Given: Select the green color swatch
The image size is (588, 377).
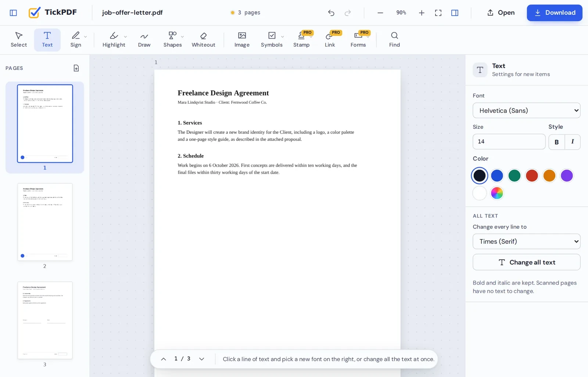Looking at the screenshot, I should 514,176.
